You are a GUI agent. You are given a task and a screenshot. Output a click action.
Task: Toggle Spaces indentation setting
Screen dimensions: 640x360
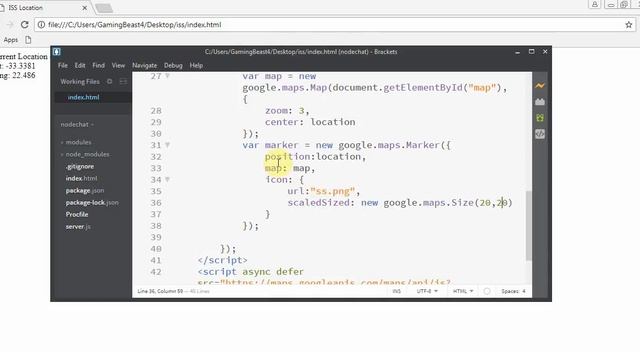(x=510, y=291)
